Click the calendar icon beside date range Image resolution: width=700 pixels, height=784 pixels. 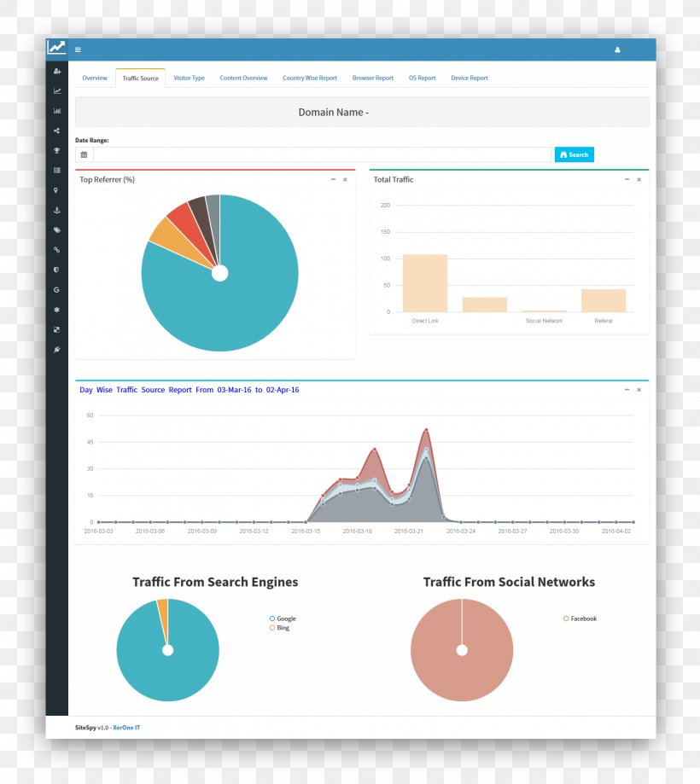(x=84, y=154)
